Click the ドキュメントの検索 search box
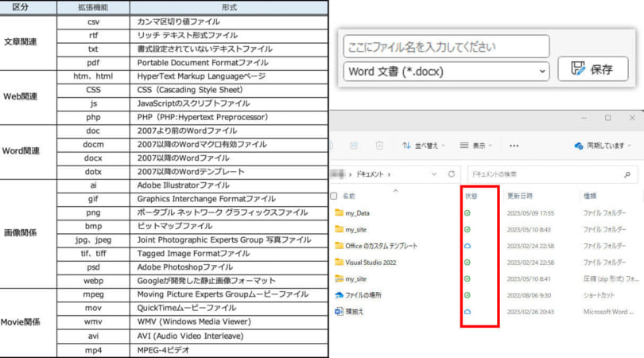Image resolution: width=644 pixels, height=358 pixels. (553, 174)
